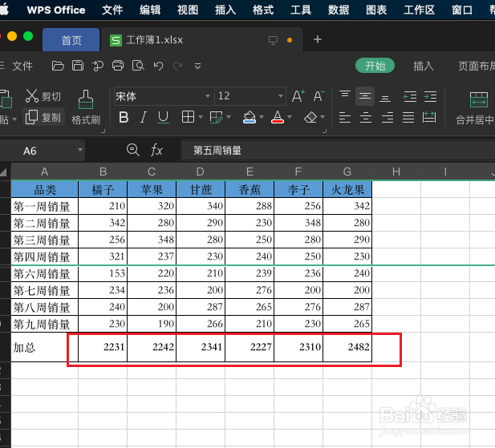Image resolution: width=495 pixels, height=448 pixels.
Task: Select the 开始 ribbon tab
Action: (375, 66)
